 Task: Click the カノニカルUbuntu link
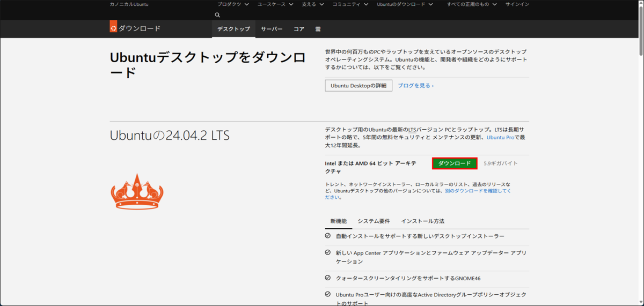[x=129, y=4]
